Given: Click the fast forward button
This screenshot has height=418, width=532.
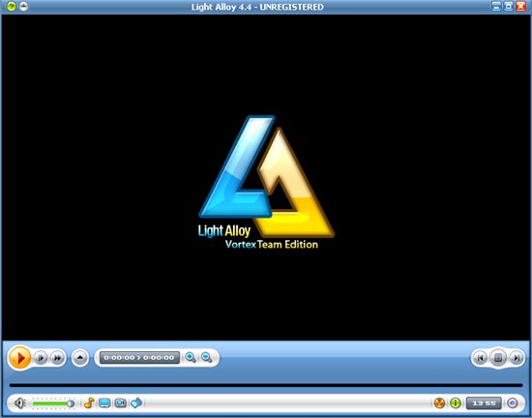Looking at the screenshot, I should [x=57, y=358].
